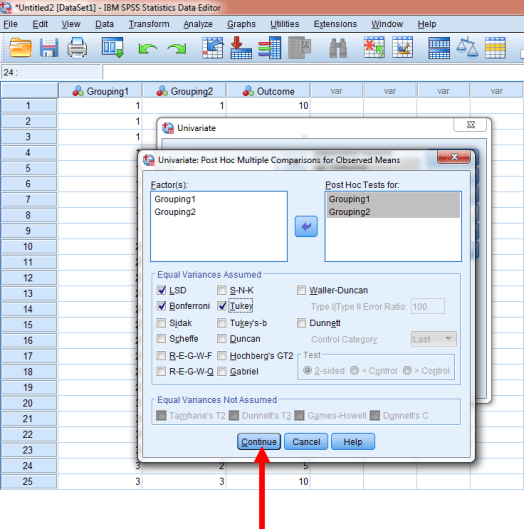Open the Variables info icon
The image size is (524, 529).
(269, 48)
